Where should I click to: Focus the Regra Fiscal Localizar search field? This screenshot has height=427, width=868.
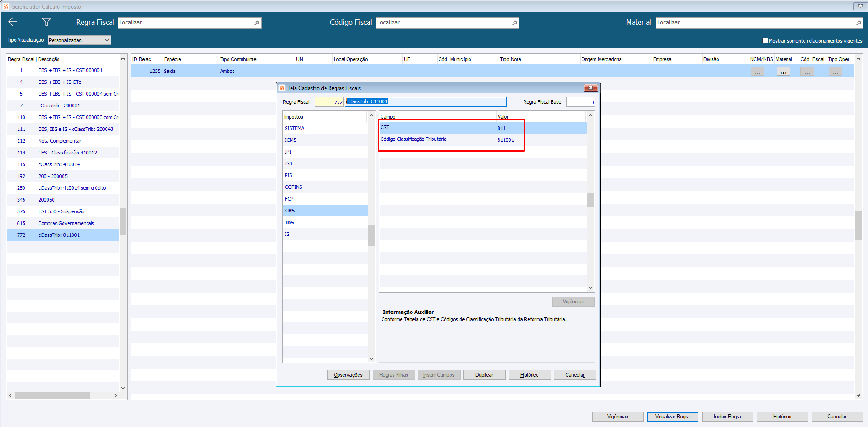(x=189, y=23)
